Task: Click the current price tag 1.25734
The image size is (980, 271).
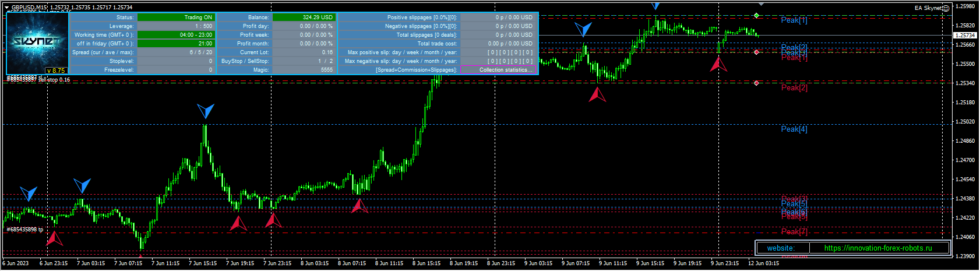Action: (x=965, y=36)
